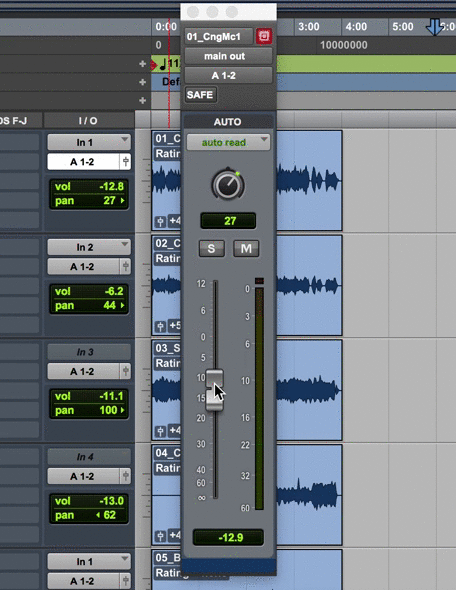Open the In 4 input selector
Viewport: 456px width, 590px height.
coord(89,457)
